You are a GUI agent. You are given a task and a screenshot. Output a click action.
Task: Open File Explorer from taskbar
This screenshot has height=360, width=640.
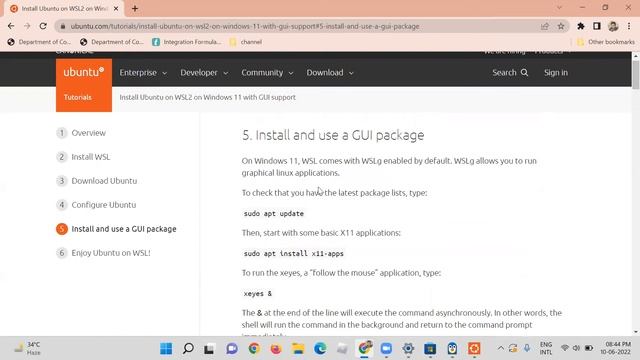click(298, 348)
